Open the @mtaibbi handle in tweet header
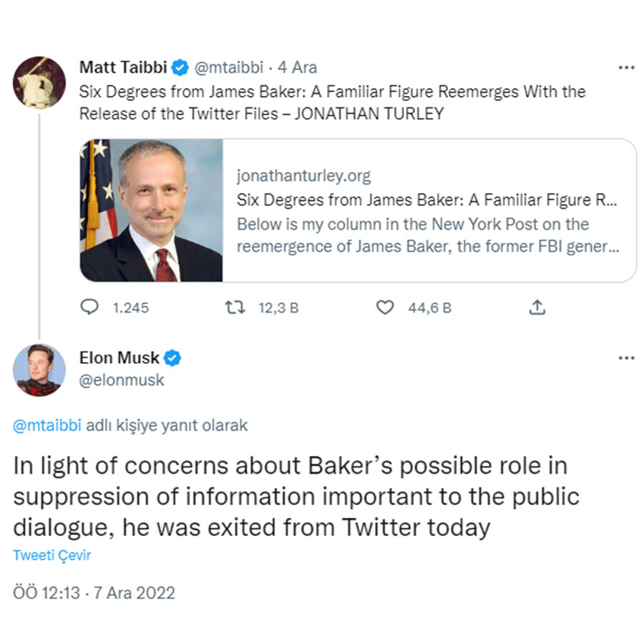 point(229,68)
